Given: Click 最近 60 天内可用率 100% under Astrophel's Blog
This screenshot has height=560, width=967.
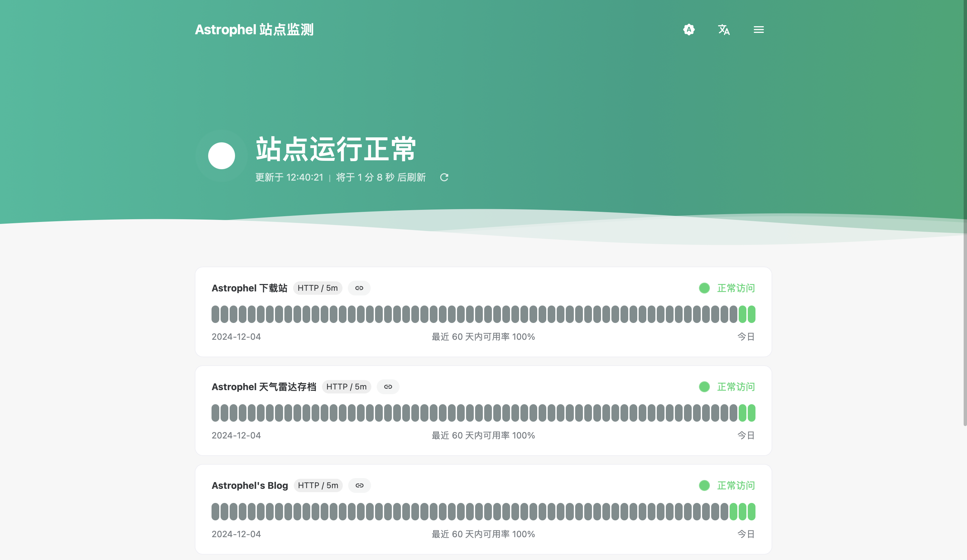Looking at the screenshot, I should 483,534.
